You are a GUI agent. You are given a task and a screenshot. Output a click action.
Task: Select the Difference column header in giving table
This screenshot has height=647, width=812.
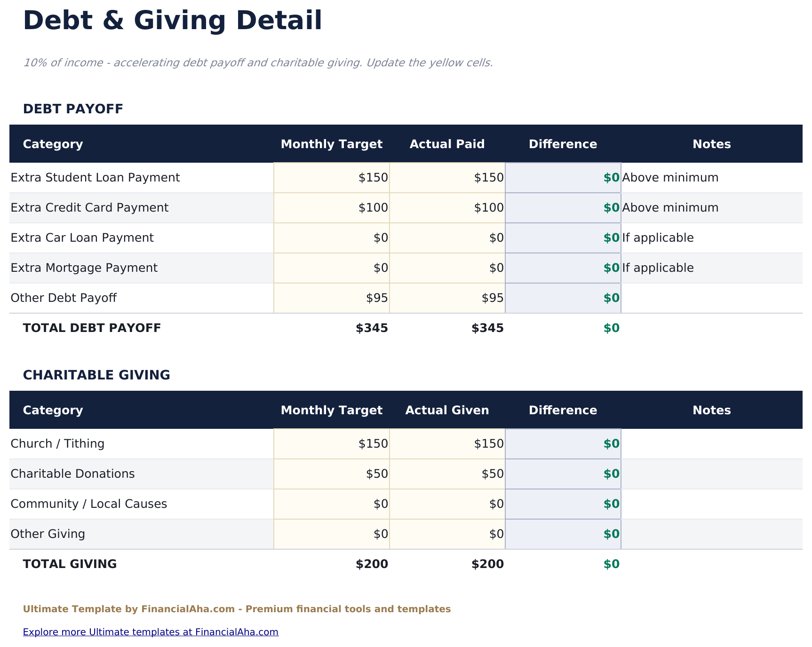(563, 410)
